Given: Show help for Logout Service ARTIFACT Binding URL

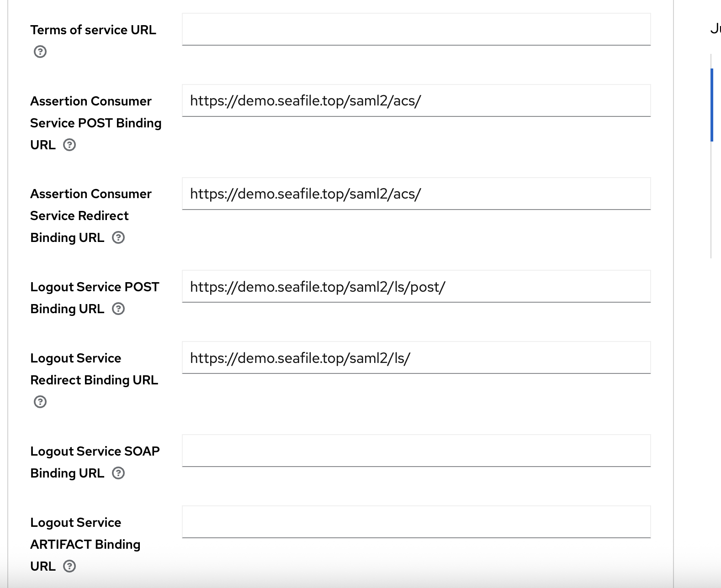Looking at the screenshot, I should tap(69, 566).
